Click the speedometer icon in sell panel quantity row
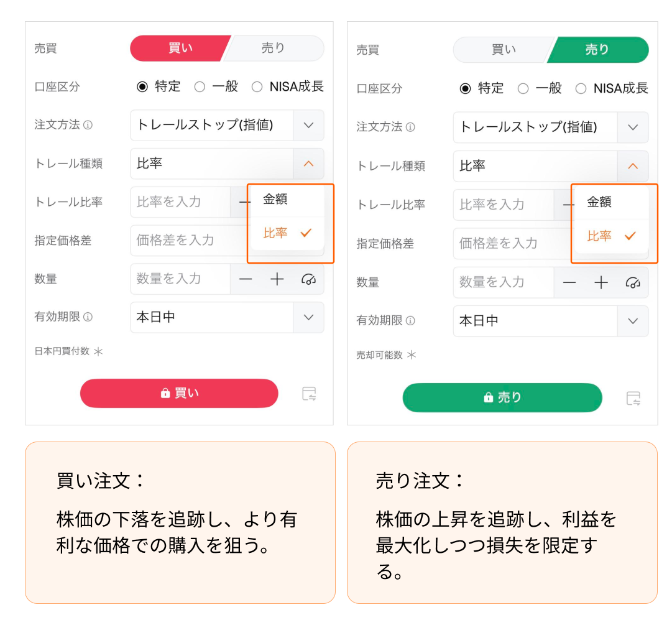Image resolution: width=672 pixels, height=625 pixels. 632,283
